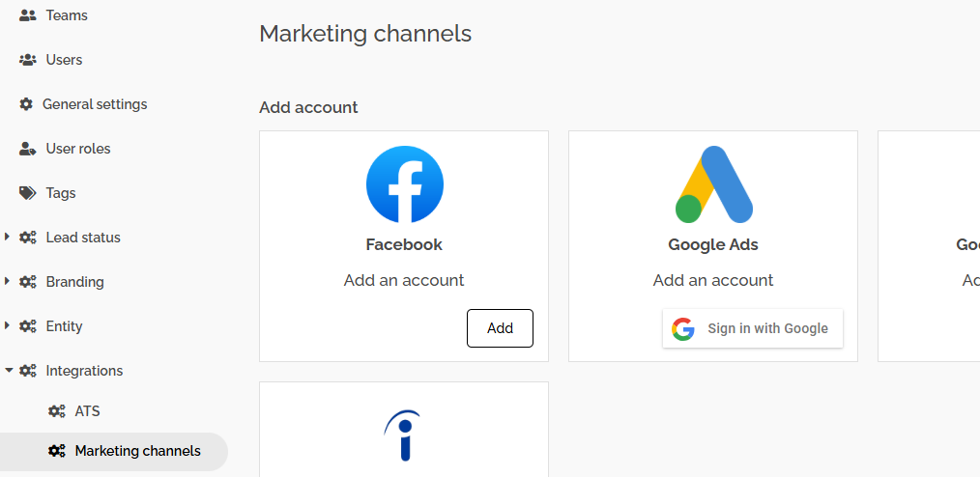Click the General settings gear icon
The width and height of the screenshot is (980, 477).
[26, 104]
